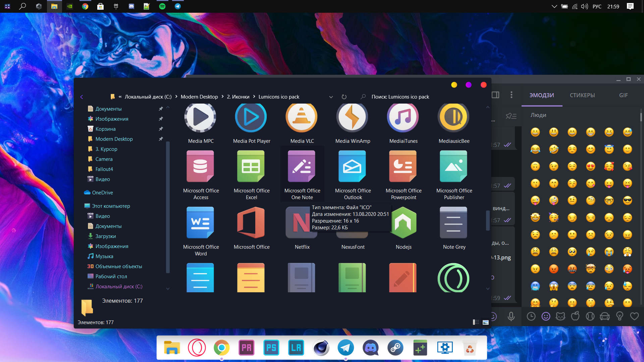Select the Media Pot Player icon file

point(252,123)
